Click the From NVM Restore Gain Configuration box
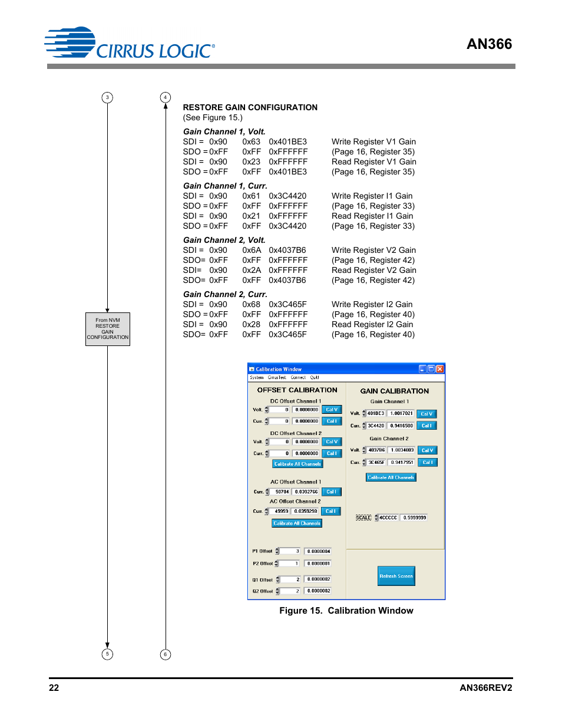562x728 pixels. 108,329
